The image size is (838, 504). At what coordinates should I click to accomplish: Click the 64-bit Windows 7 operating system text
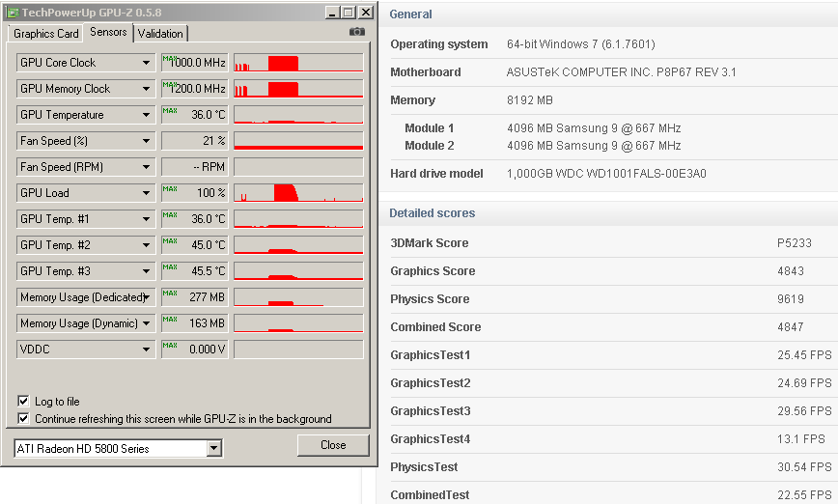[x=581, y=44]
